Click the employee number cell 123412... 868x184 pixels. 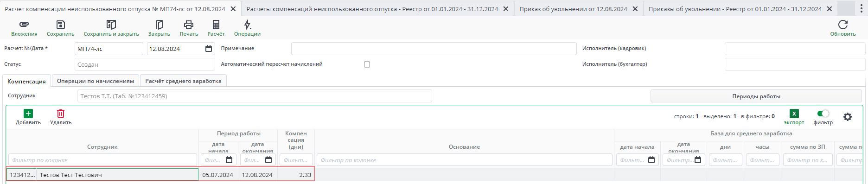[x=22, y=175]
